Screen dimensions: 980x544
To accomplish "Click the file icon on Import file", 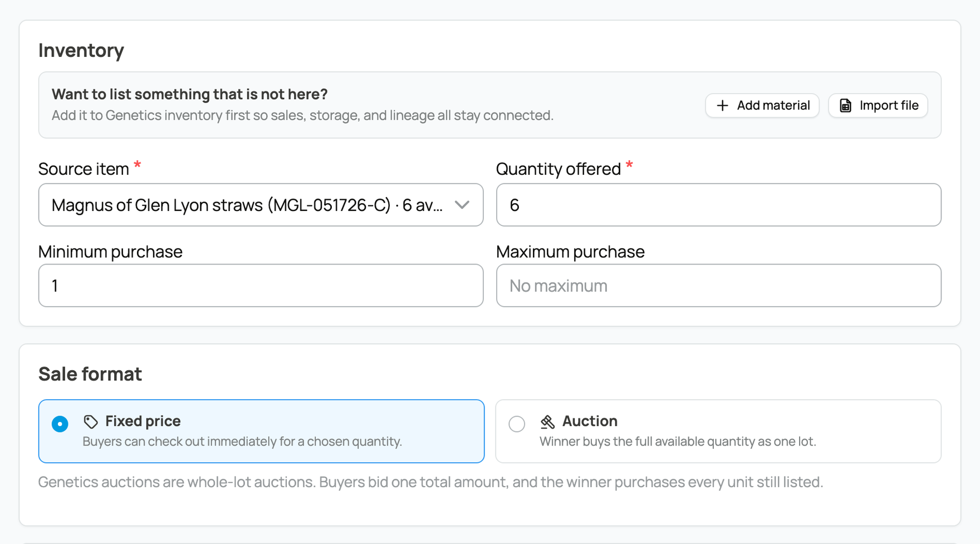I will [x=845, y=105].
